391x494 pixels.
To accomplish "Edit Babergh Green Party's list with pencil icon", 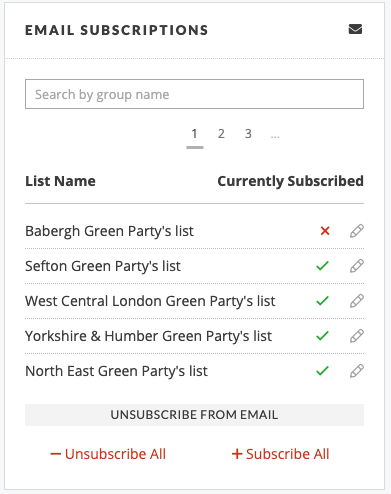I will [357, 231].
